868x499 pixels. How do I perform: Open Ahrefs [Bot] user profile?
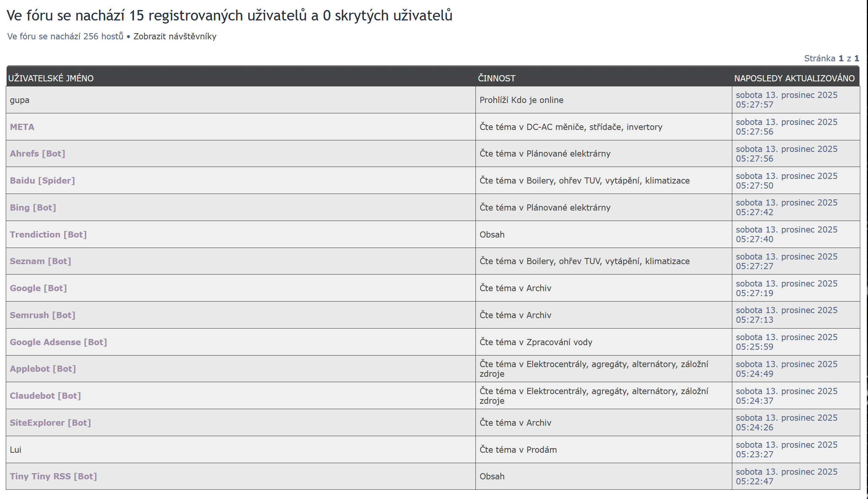(x=37, y=153)
